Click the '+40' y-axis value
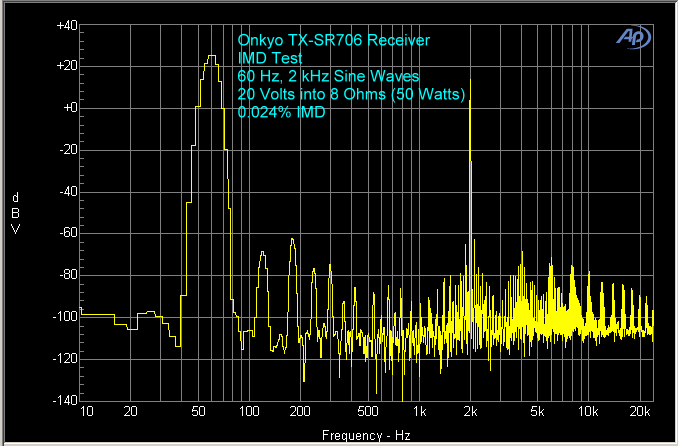The image size is (678, 446). (x=67, y=26)
